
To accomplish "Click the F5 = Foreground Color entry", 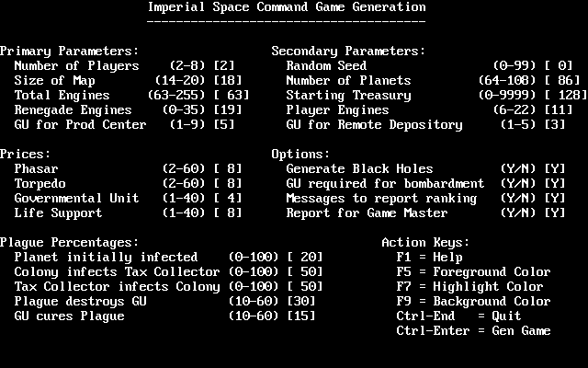I will 473,272.
